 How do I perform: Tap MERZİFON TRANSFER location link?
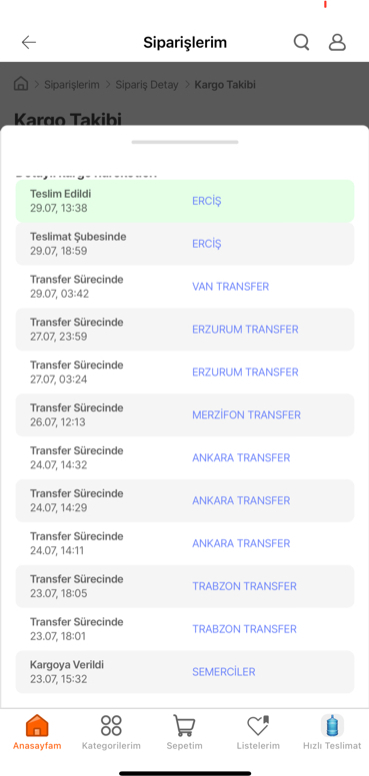click(246, 415)
